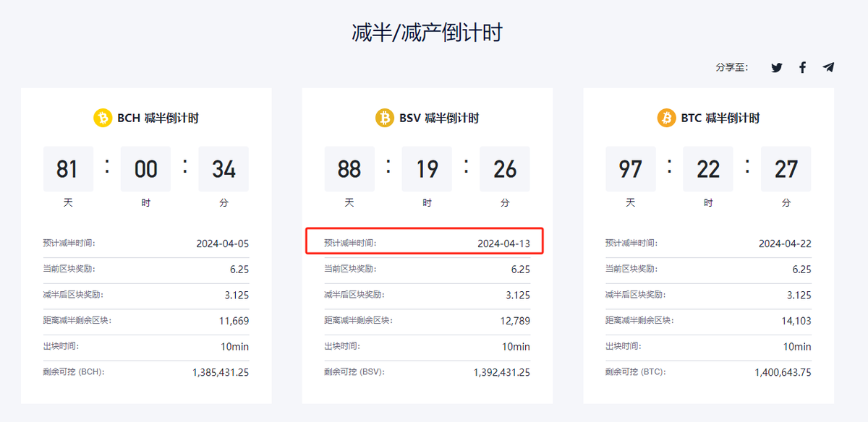Select BTC halving date 2024-04-22
This screenshot has height=422, width=868.
point(785,244)
